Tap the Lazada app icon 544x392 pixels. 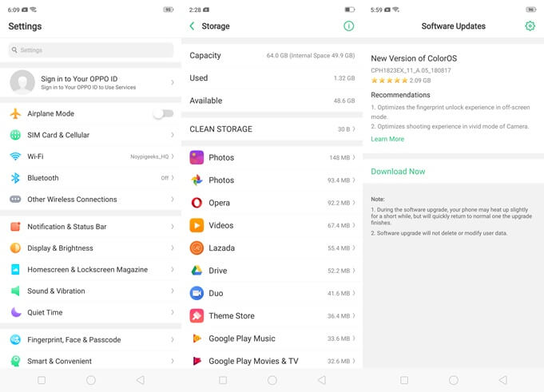(x=197, y=247)
